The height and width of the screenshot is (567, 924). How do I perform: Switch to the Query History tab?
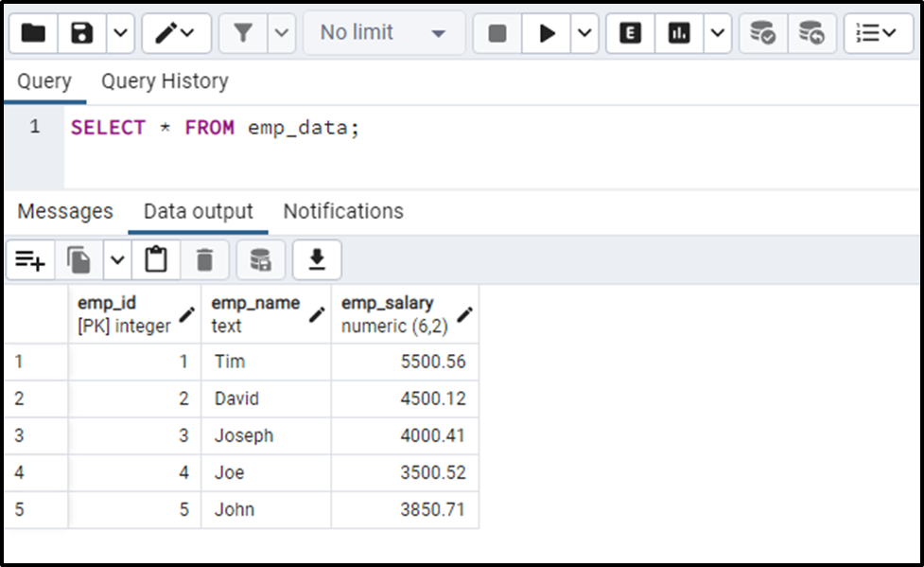tap(164, 81)
